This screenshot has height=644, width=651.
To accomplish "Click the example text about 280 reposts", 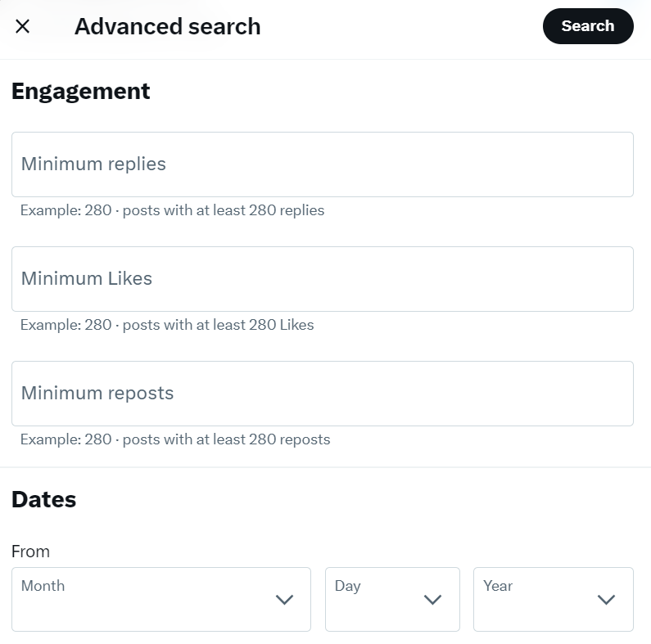I will (175, 439).
